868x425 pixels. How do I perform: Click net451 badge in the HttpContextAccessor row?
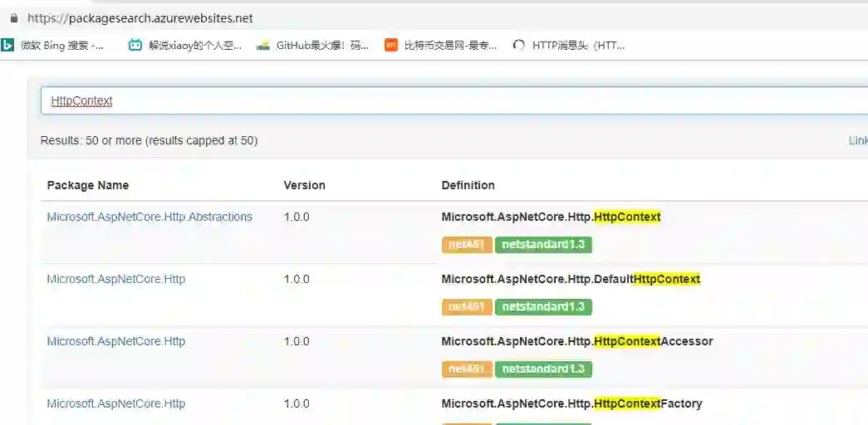(x=467, y=369)
